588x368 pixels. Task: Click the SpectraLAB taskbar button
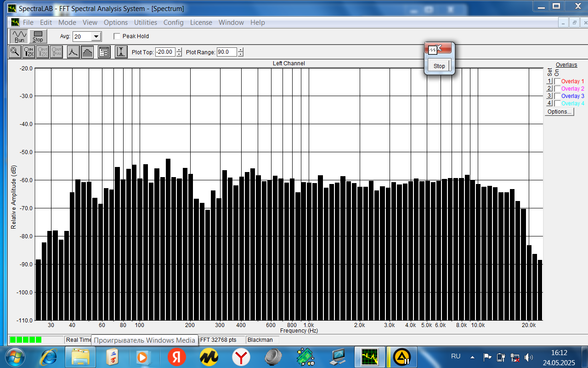point(370,356)
